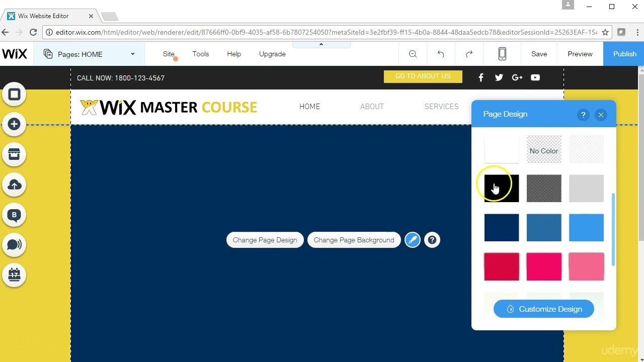
Task: Select the No Color page design
Action: click(544, 149)
